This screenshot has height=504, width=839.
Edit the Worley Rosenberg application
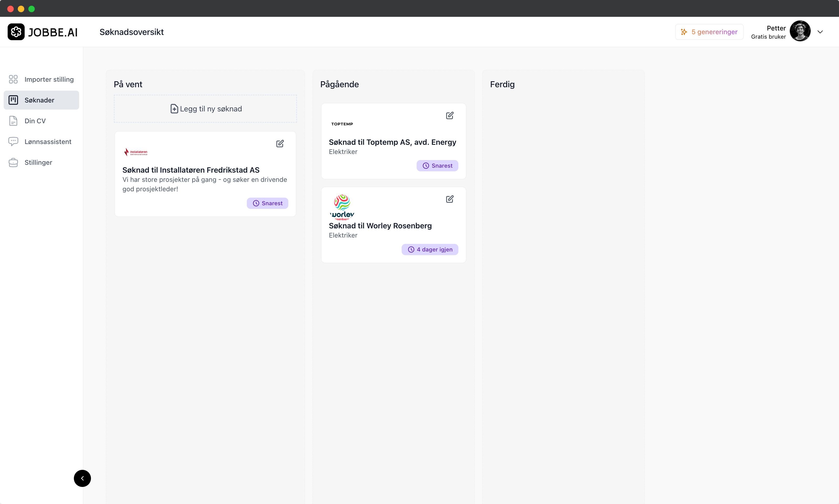450,199
